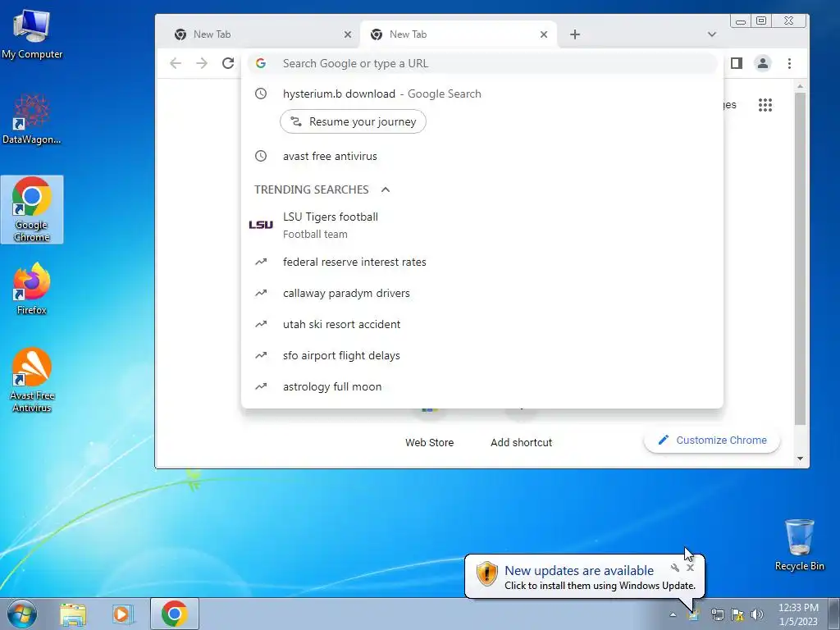This screenshot has height=630, width=840.
Task: Close the second active New Tab
Action: pyautogui.click(x=544, y=34)
